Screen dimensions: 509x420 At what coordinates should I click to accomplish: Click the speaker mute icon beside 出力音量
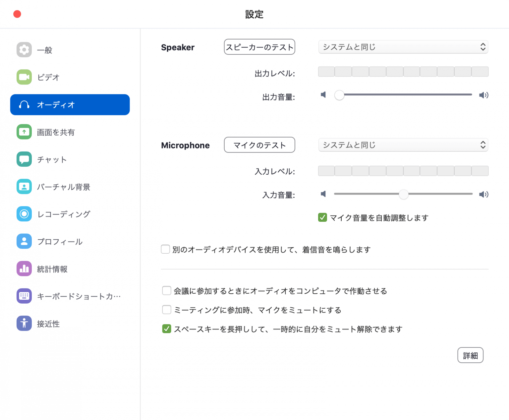(x=323, y=95)
